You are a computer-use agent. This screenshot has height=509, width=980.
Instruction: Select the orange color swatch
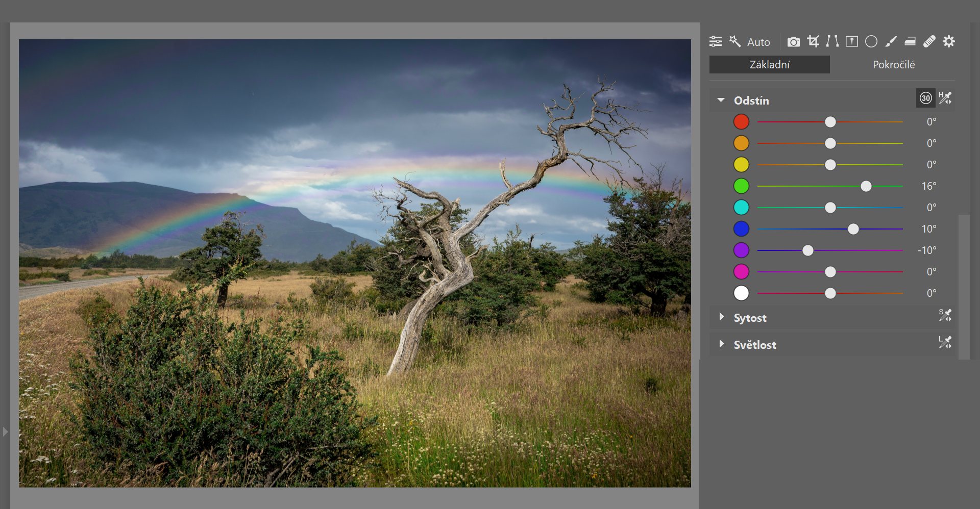point(741,143)
